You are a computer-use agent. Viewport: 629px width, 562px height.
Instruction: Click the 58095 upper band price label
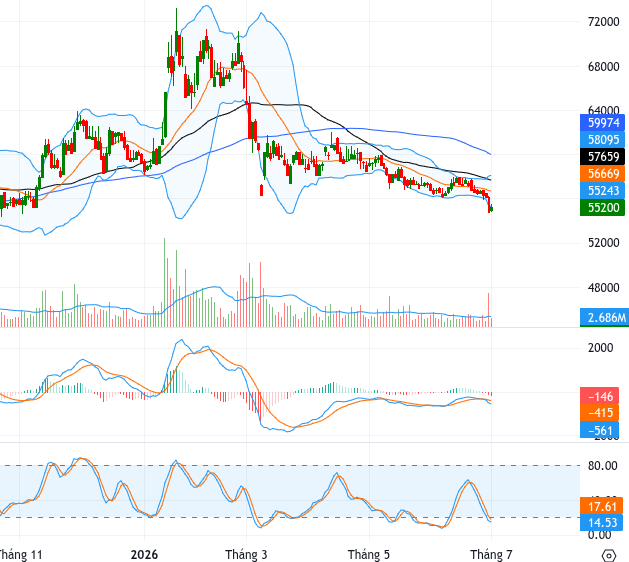[602, 140]
